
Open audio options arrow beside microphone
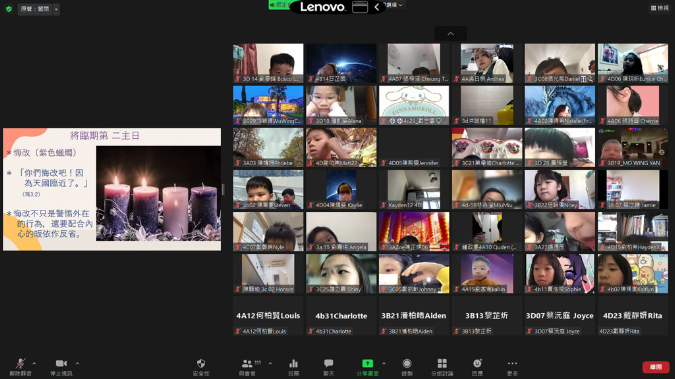34,363
